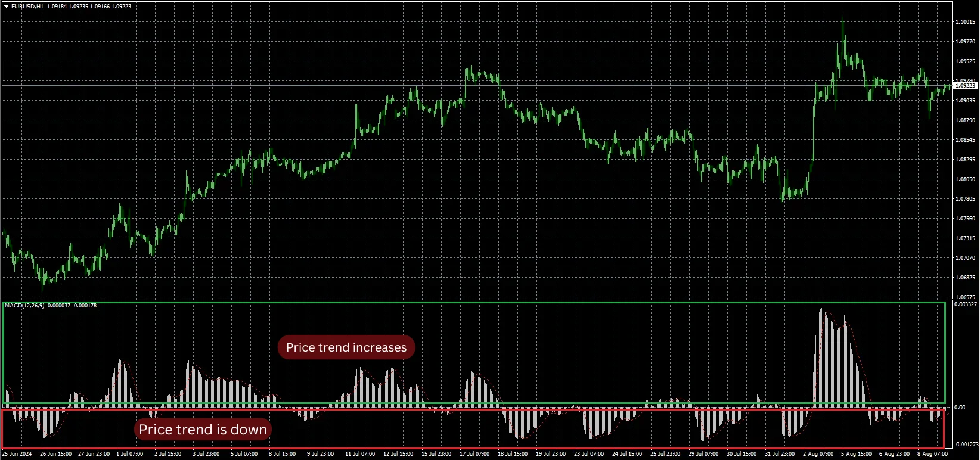
Task: Click price level 1.09035 on the axis
Action: coord(966,101)
